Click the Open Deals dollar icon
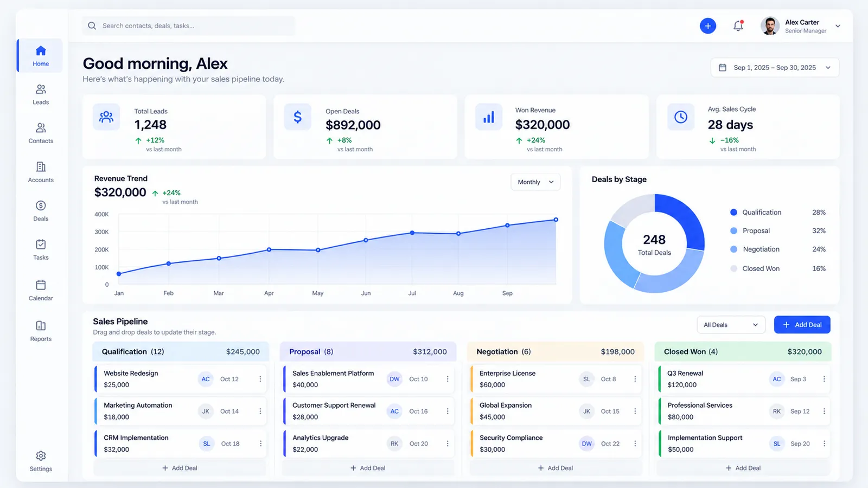This screenshot has height=488, width=868. (298, 117)
